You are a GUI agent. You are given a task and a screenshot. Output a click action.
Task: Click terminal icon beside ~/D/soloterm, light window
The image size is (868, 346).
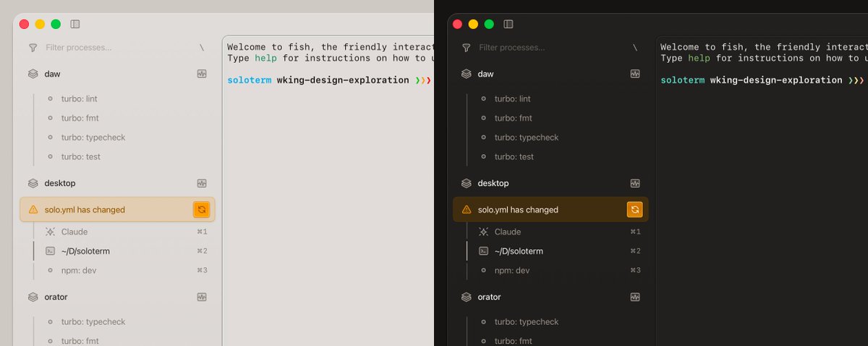pyautogui.click(x=50, y=251)
